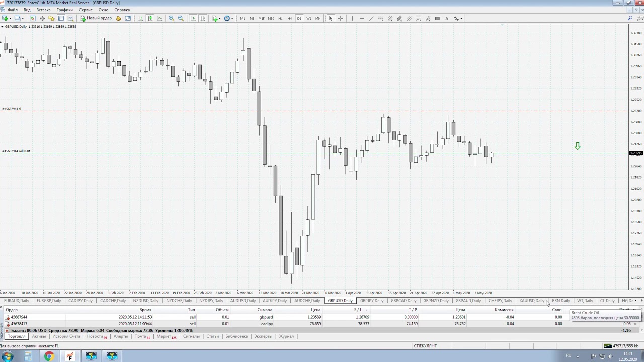Select H1 timeframe
Image resolution: width=644 pixels, height=362 pixels.
[x=281, y=18]
